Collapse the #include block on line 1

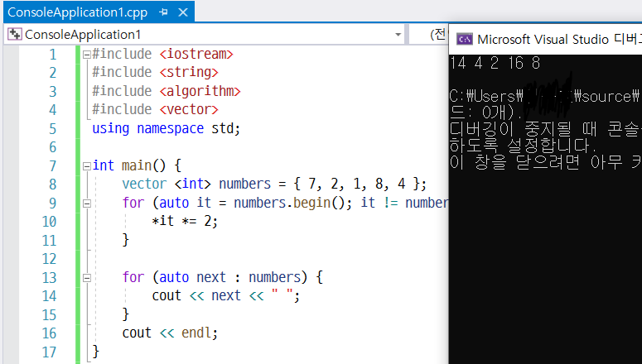point(86,55)
